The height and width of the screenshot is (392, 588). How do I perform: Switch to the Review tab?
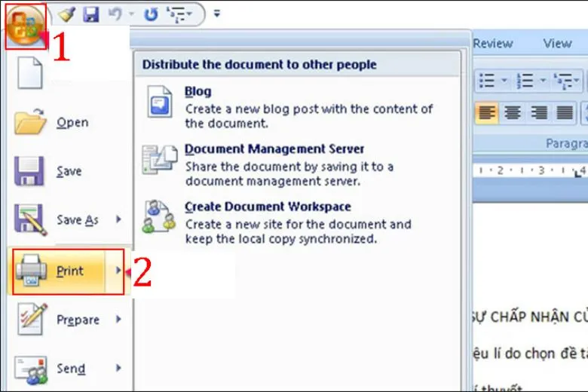(x=493, y=44)
